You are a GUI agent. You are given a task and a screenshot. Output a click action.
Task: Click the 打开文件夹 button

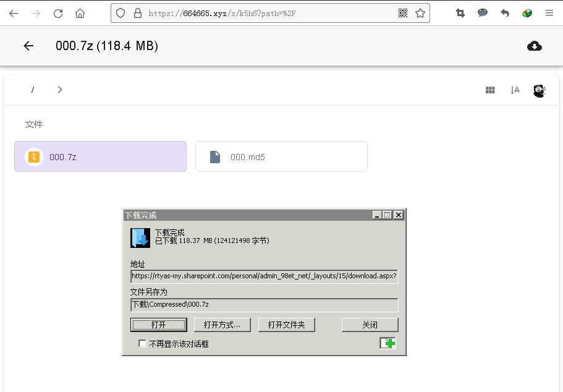point(286,325)
